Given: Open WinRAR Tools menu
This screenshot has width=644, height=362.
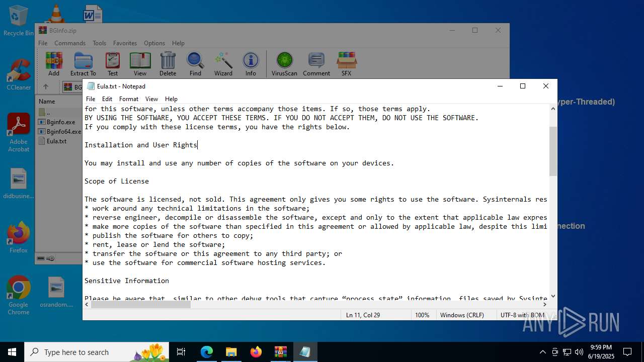Looking at the screenshot, I should pos(99,43).
